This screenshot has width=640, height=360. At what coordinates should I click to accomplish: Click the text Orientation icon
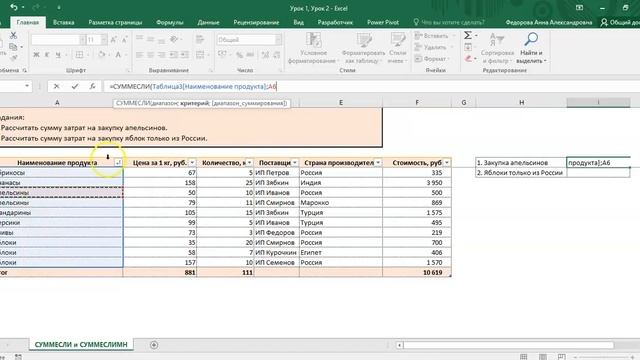click(x=174, y=39)
